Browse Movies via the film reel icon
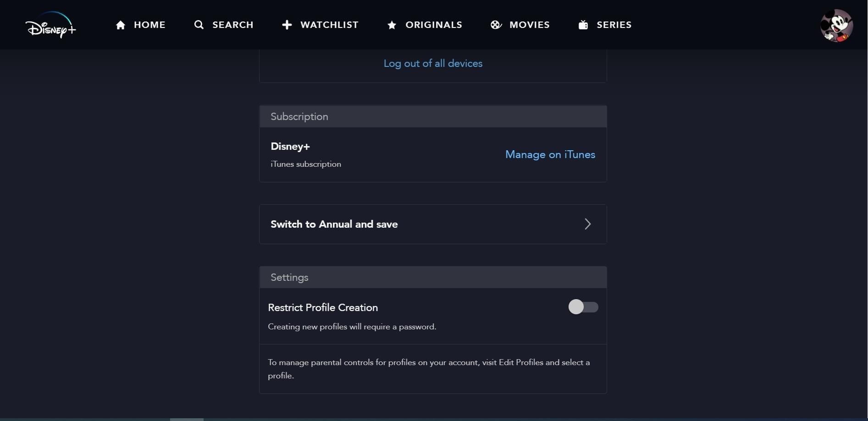Screen dimensions: 868x421 click(496, 25)
